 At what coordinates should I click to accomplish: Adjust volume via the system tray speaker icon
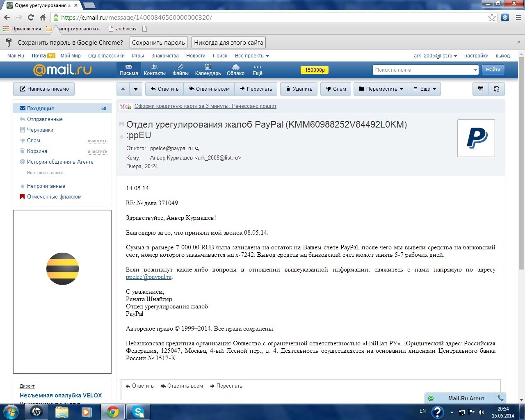click(481, 412)
